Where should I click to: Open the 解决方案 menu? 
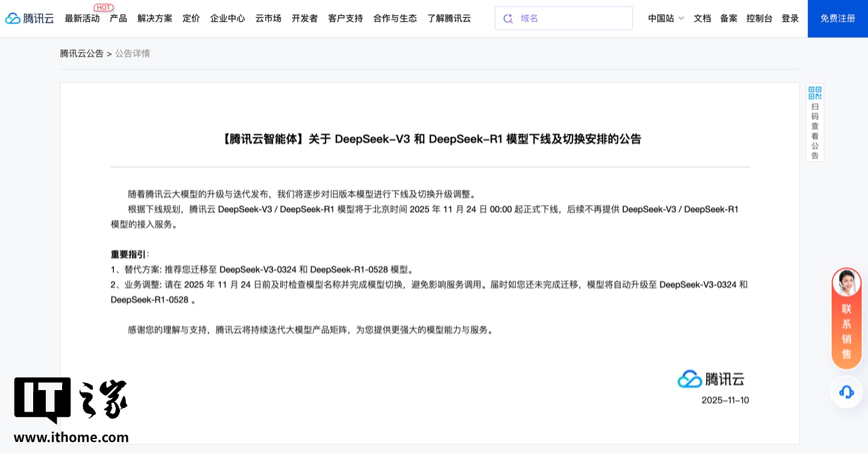click(155, 18)
